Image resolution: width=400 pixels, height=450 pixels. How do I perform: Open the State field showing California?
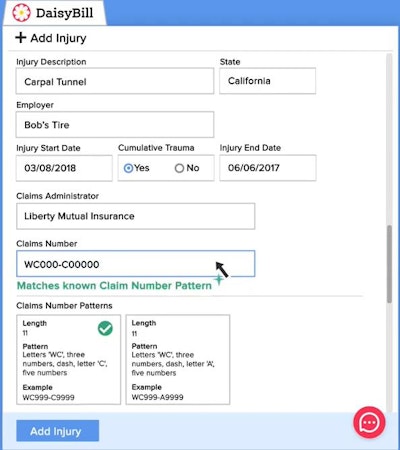(267, 81)
